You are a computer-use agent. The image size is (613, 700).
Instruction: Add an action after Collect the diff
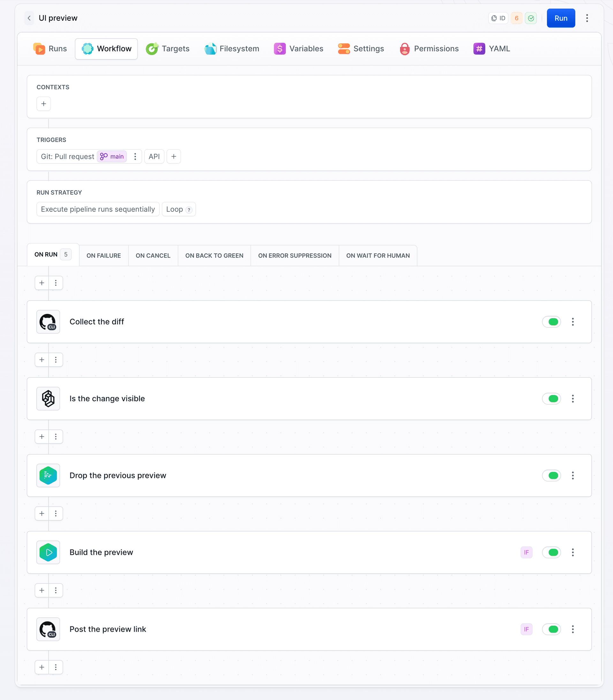tap(42, 360)
